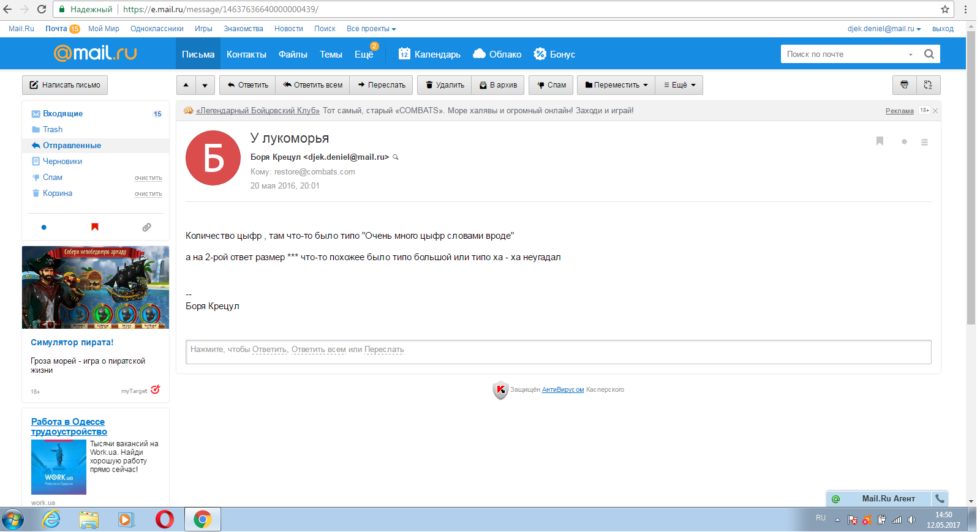Expand Все проекты dropdown
The height and width of the screenshot is (532, 980).
(x=371, y=29)
